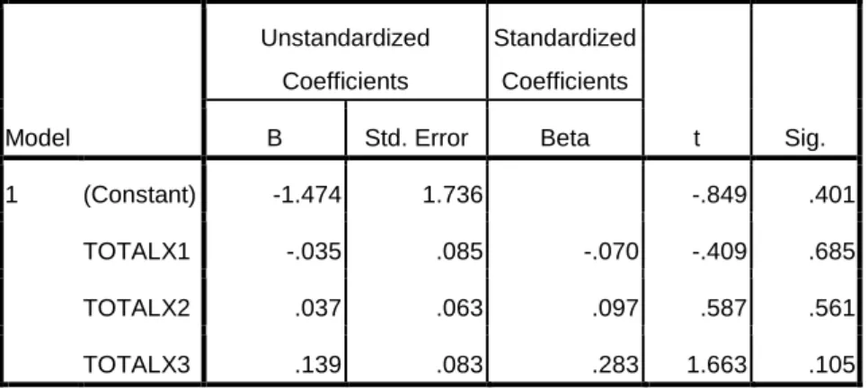868x388 pixels.
Task: Select the Model column header
Action: pos(38,137)
